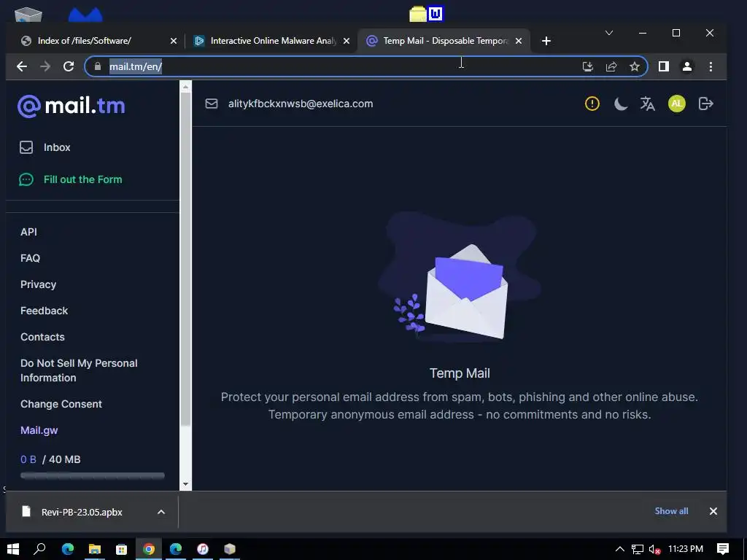Open the Inbox folder

[x=45, y=147]
